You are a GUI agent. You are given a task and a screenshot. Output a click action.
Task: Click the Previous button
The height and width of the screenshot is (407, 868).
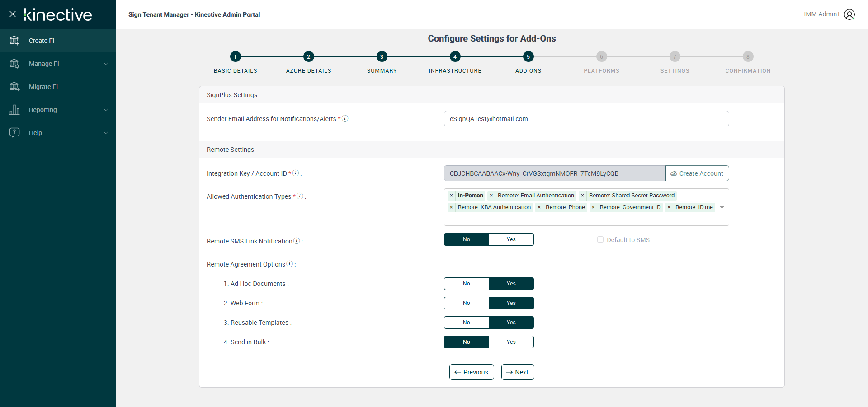[x=472, y=372]
